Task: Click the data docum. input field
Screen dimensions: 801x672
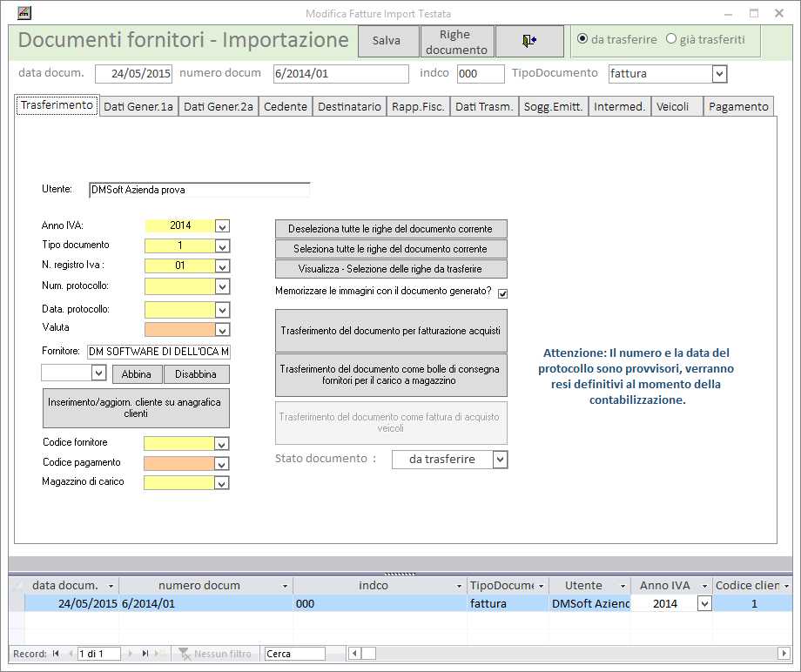Action: (x=134, y=73)
